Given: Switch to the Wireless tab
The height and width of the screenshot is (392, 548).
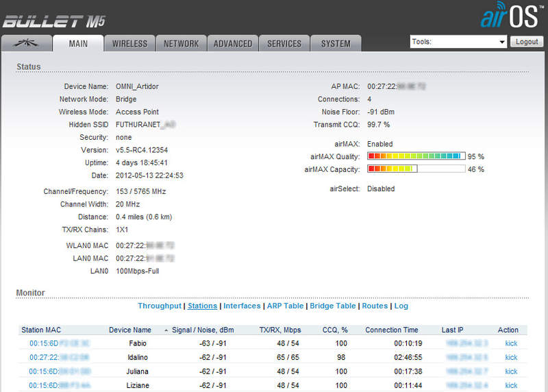Looking at the screenshot, I should click(x=129, y=43).
